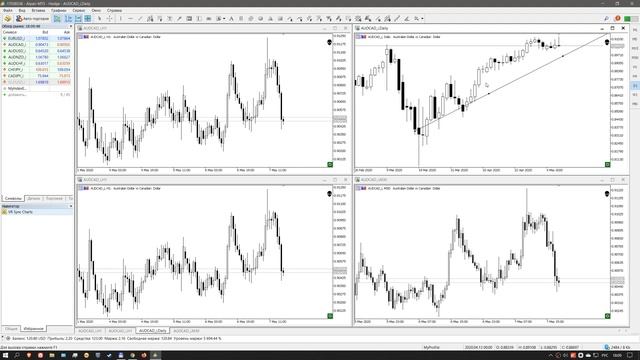Open the Вставка menu
The height and width of the screenshot is (360, 640).
click(38, 10)
